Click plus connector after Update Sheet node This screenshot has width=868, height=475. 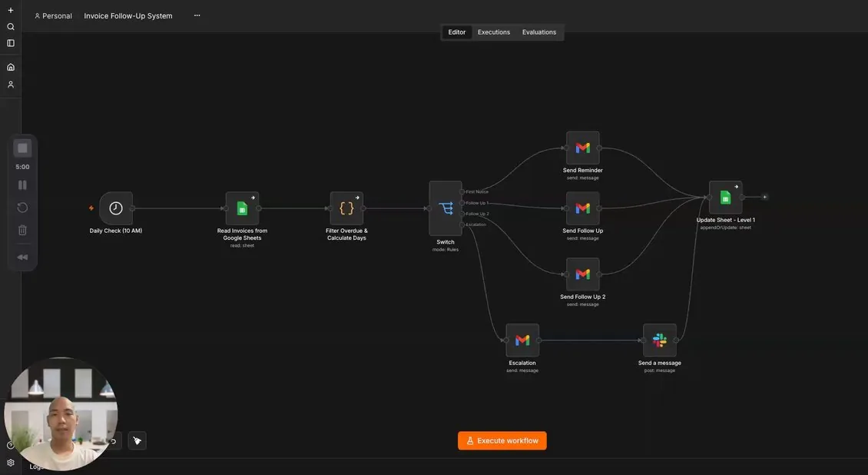(x=765, y=197)
